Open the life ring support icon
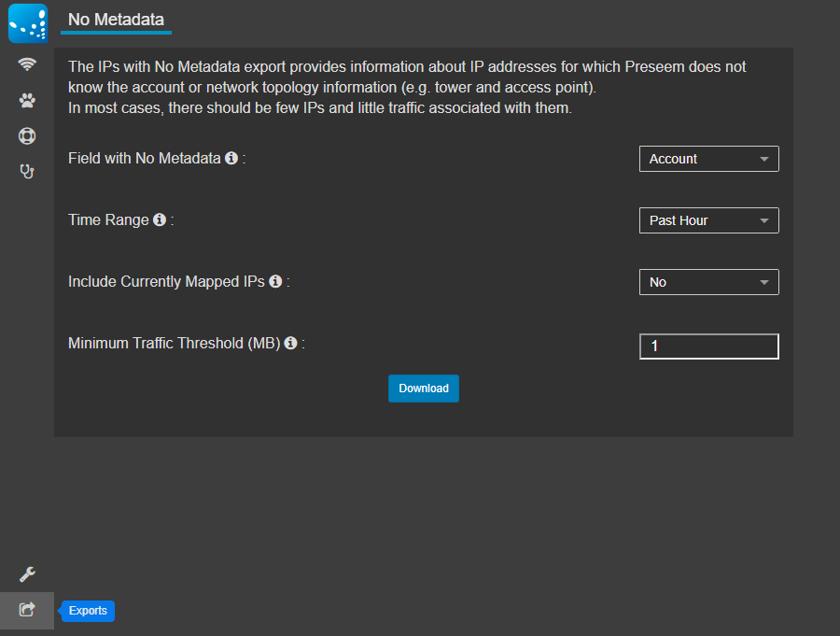Viewport: 840px width, 636px height. click(x=27, y=136)
